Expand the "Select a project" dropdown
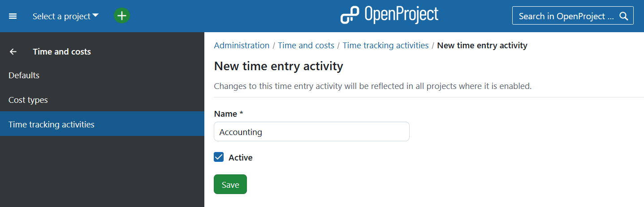The image size is (644, 207). (x=65, y=16)
